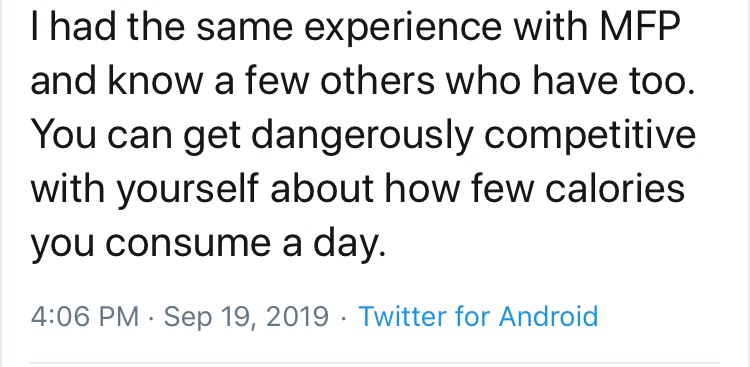Click the word Android in source label
Screen dimensions: 750x367
[x=548, y=316]
